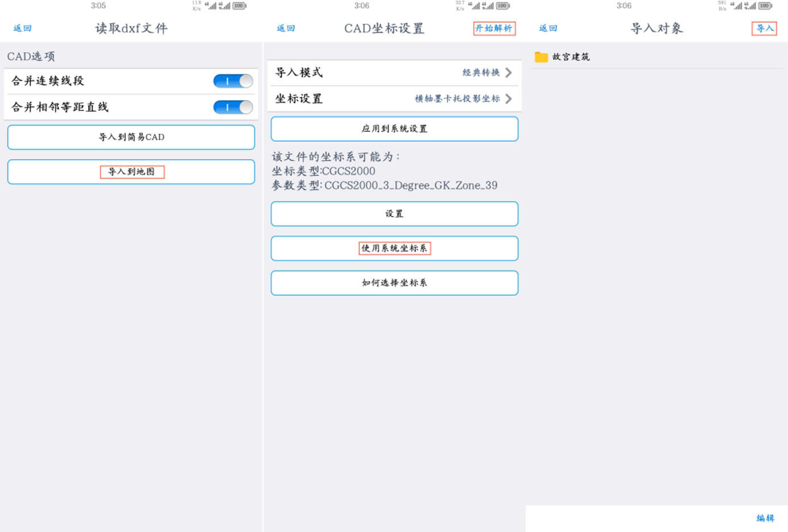Tap the 导入到地图 button
Image resolution: width=788 pixels, height=532 pixels.
[x=131, y=172]
